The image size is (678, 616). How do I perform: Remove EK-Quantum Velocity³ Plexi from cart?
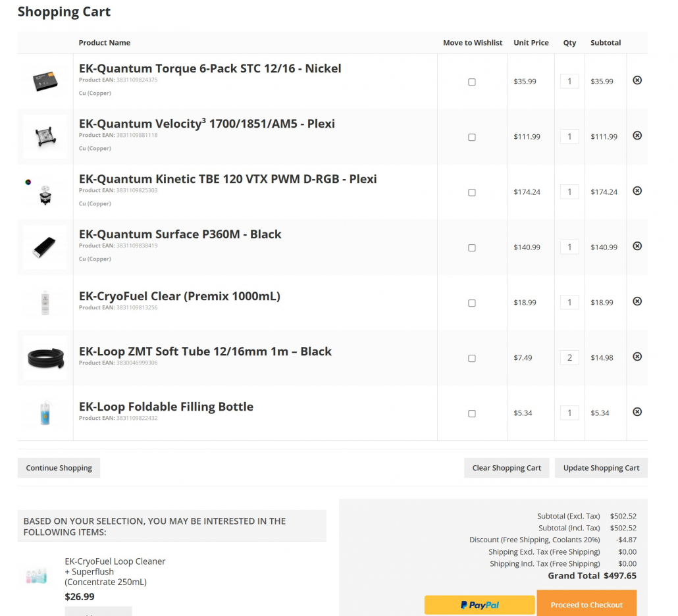[637, 136]
